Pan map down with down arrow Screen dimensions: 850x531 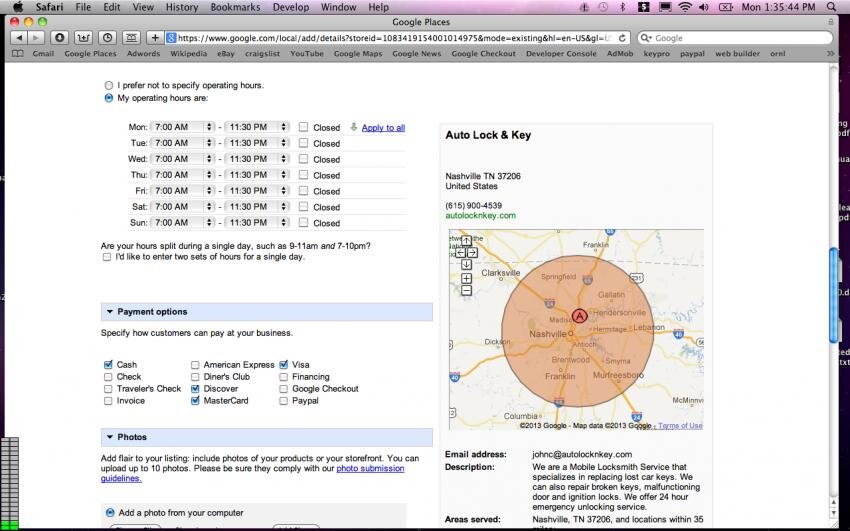[x=466, y=264]
